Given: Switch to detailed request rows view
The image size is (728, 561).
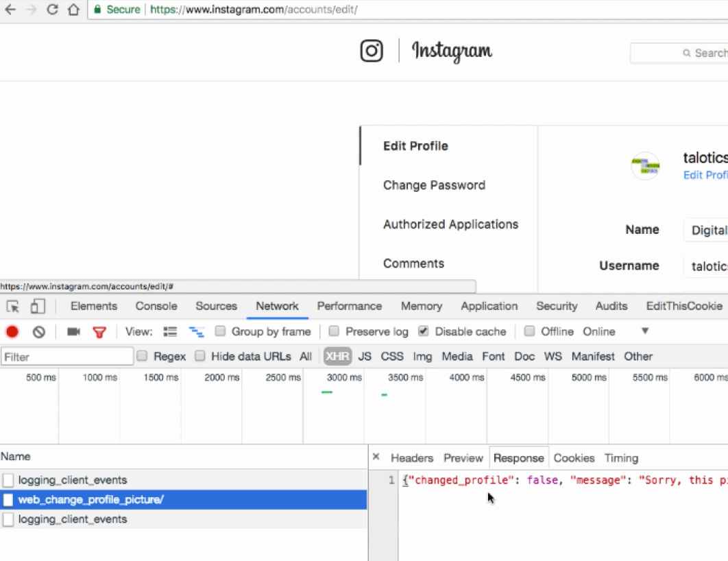Looking at the screenshot, I should (169, 331).
